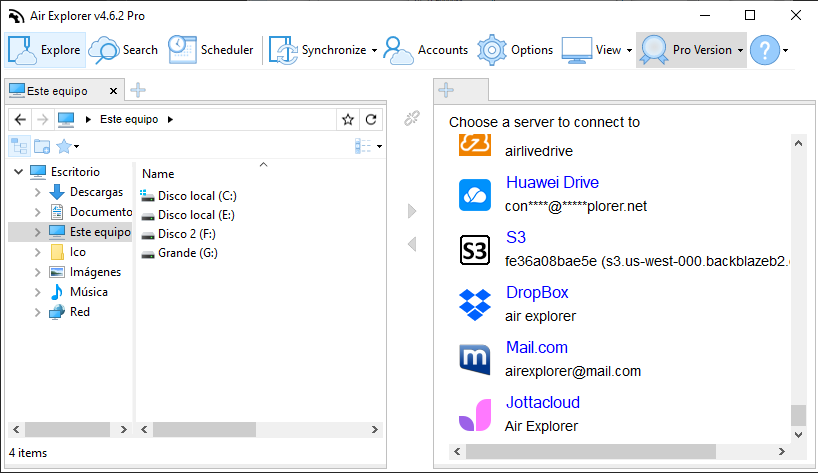The image size is (818, 473).
Task: Connect to Huawei Drive account
Action: pos(552,183)
